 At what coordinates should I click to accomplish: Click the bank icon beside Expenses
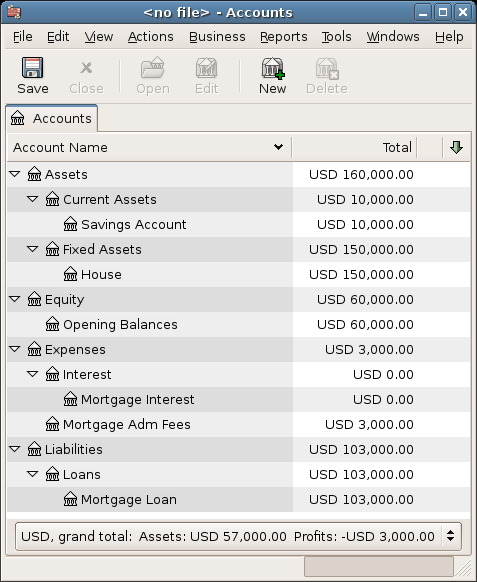(x=35, y=349)
